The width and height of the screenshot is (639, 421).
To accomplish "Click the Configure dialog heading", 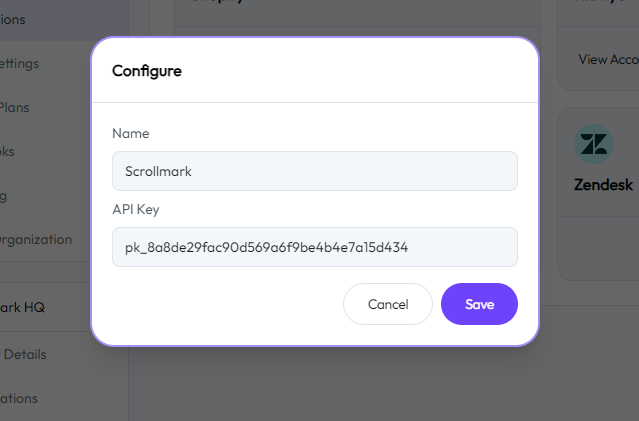I will click(x=146, y=71).
